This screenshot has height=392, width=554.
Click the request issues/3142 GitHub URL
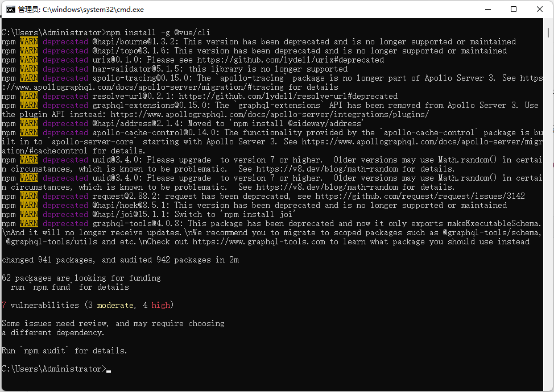[x=420, y=196]
